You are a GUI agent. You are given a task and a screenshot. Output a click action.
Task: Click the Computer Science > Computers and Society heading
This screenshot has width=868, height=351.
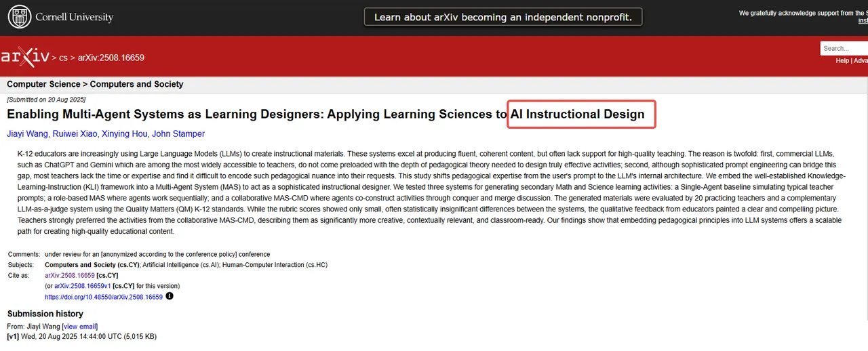[95, 84]
